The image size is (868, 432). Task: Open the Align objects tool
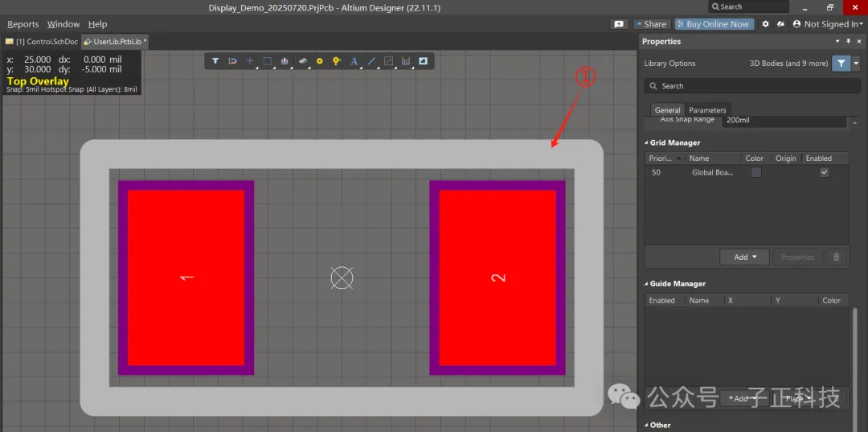click(285, 61)
